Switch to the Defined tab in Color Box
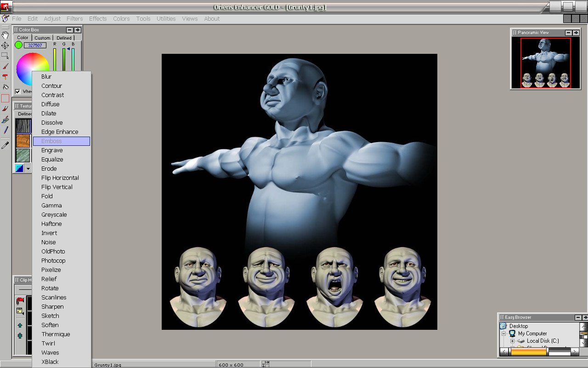Viewport: 588px width, 368px height. [x=64, y=38]
